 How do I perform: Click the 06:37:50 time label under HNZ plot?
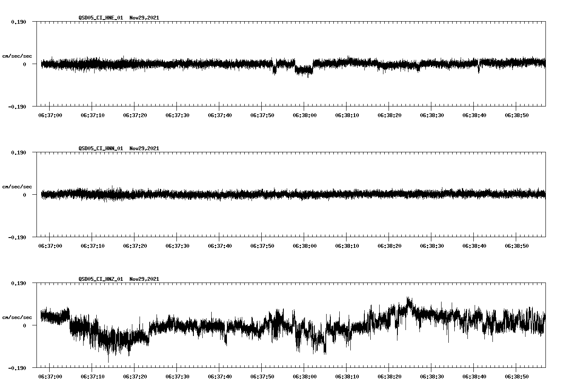[262, 377]
